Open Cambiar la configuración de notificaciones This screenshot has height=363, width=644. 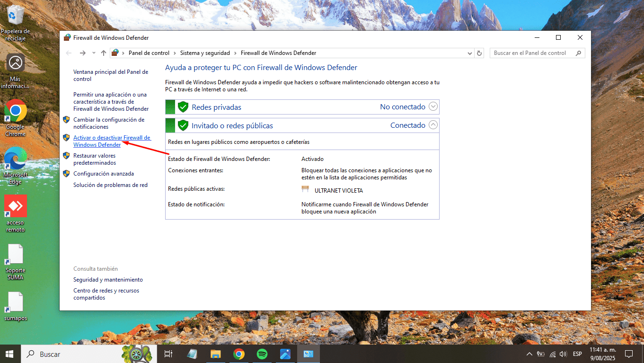[109, 124]
